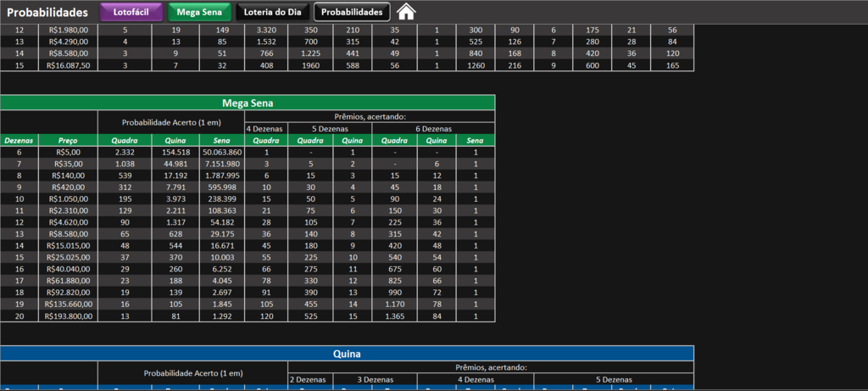Select price cell R$61.880,00
The image size is (868, 391).
(x=69, y=281)
